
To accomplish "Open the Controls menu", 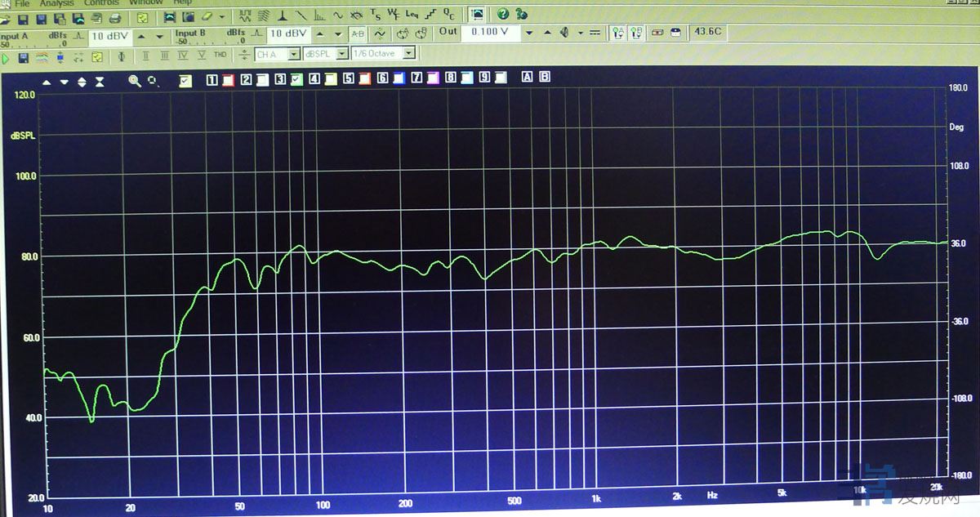I will point(100,3).
